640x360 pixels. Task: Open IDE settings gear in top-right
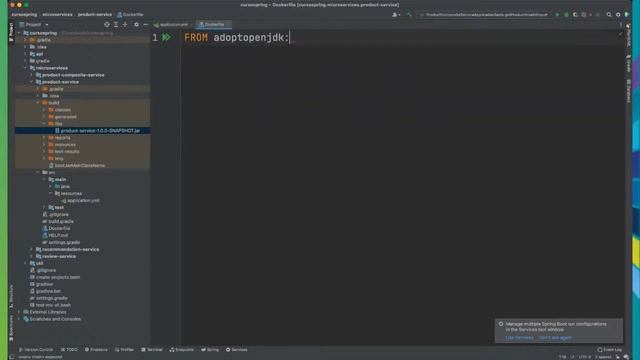tap(618, 15)
